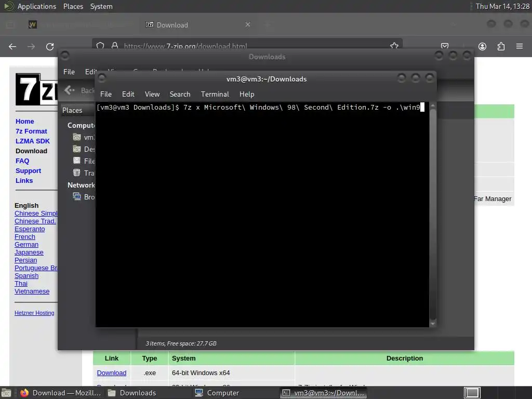Open the Home link on 7-zip site
The image size is (532, 399).
(25, 122)
